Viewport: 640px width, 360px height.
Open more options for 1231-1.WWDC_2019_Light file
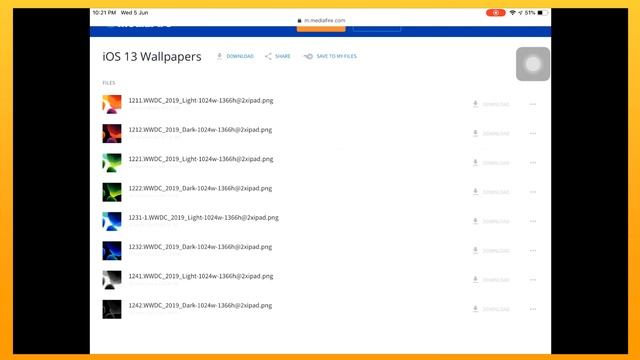(533, 221)
